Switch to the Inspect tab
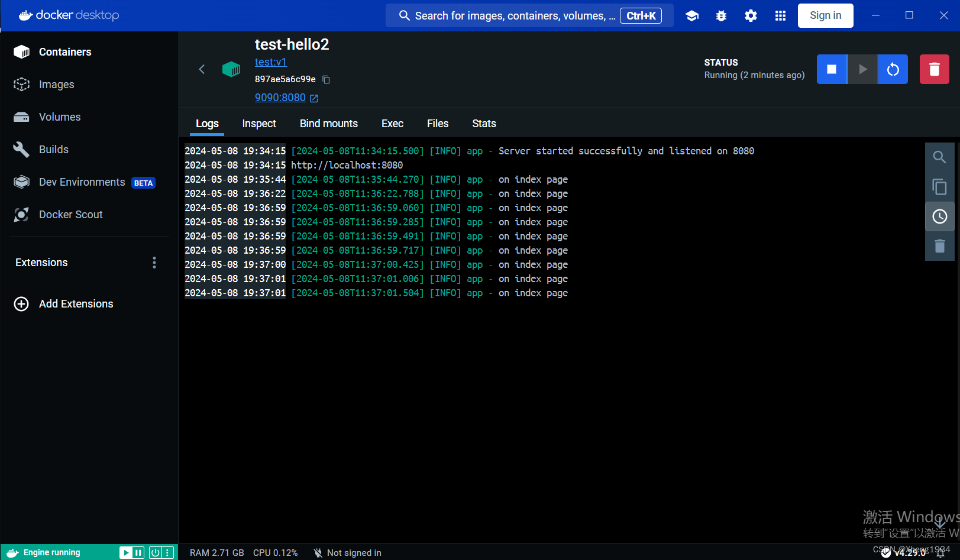This screenshot has width=960, height=560. (258, 123)
